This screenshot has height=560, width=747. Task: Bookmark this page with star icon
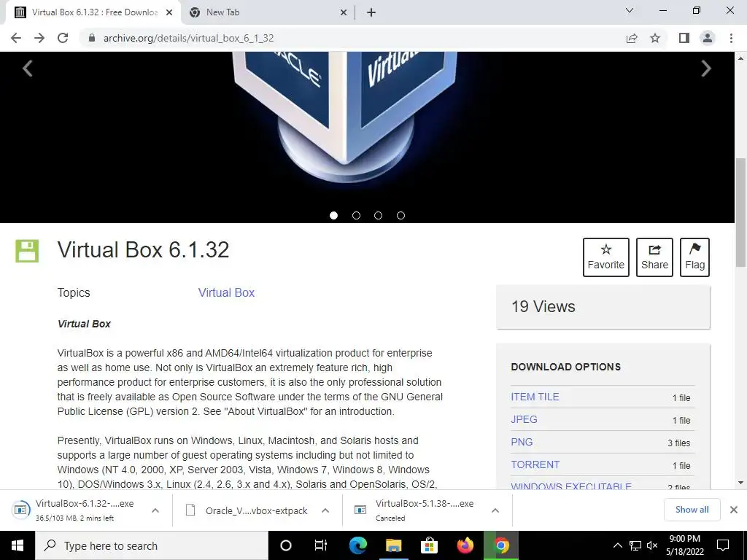[x=655, y=38]
